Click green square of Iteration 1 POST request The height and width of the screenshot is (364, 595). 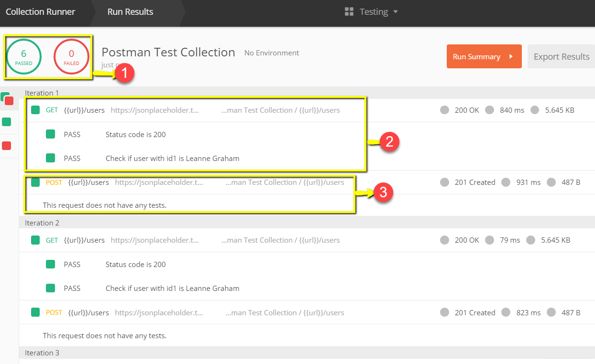click(x=35, y=182)
